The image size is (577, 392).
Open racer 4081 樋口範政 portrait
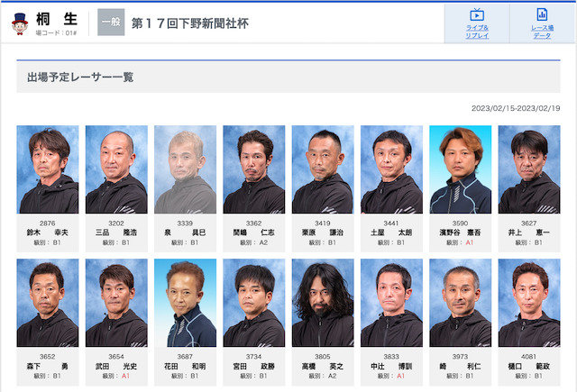tap(529, 303)
